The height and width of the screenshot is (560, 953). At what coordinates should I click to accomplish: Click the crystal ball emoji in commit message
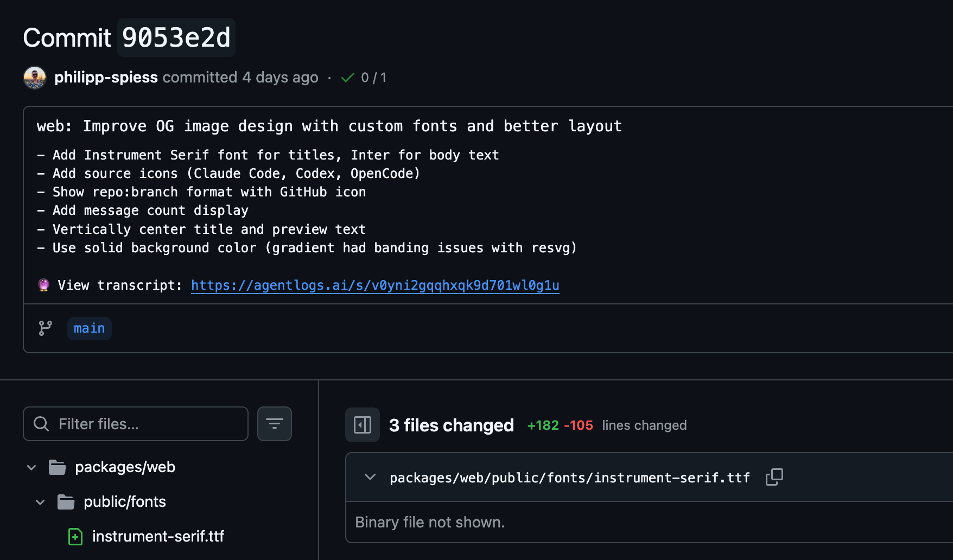pyautogui.click(x=43, y=284)
